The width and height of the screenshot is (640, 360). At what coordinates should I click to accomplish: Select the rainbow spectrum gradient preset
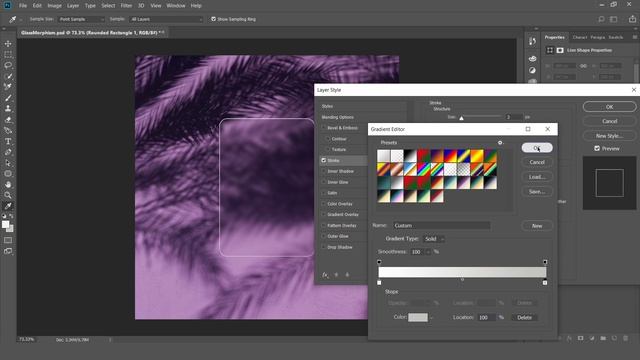(424, 169)
